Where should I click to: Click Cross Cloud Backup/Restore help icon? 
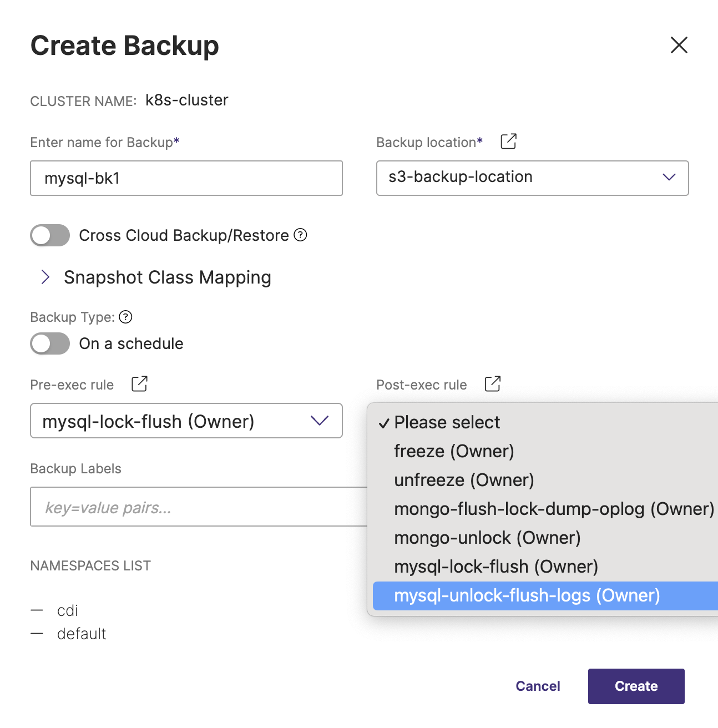tap(300, 235)
